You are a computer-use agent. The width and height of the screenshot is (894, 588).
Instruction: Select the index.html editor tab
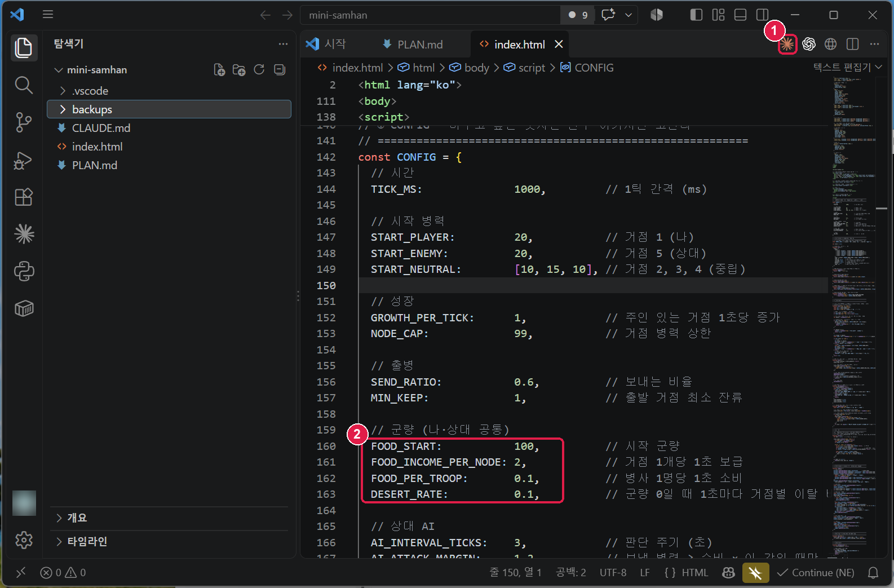pyautogui.click(x=519, y=44)
